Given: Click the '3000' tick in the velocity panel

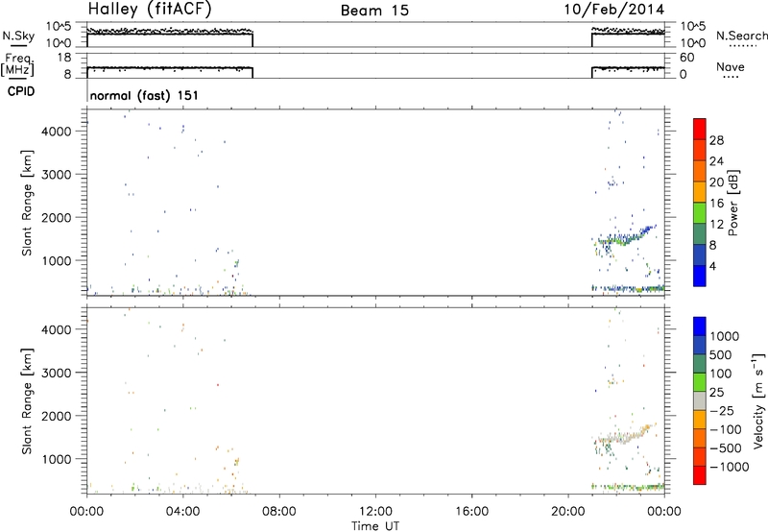Looking at the screenshot, I should pos(57,373).
